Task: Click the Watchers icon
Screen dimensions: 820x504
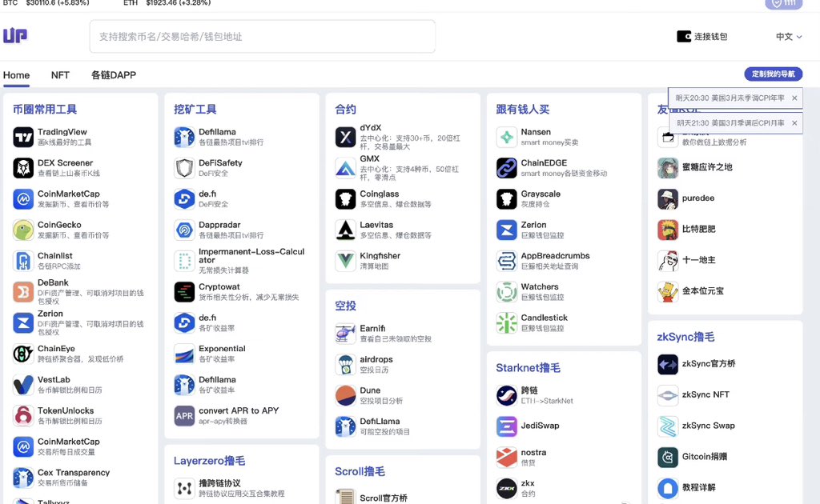Action: (x=506, y=292)
